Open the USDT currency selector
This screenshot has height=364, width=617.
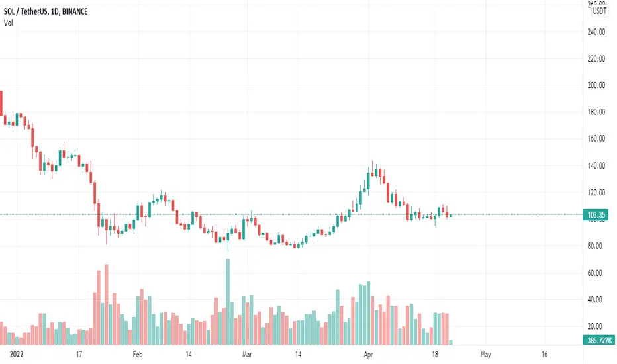coord(600,11)
